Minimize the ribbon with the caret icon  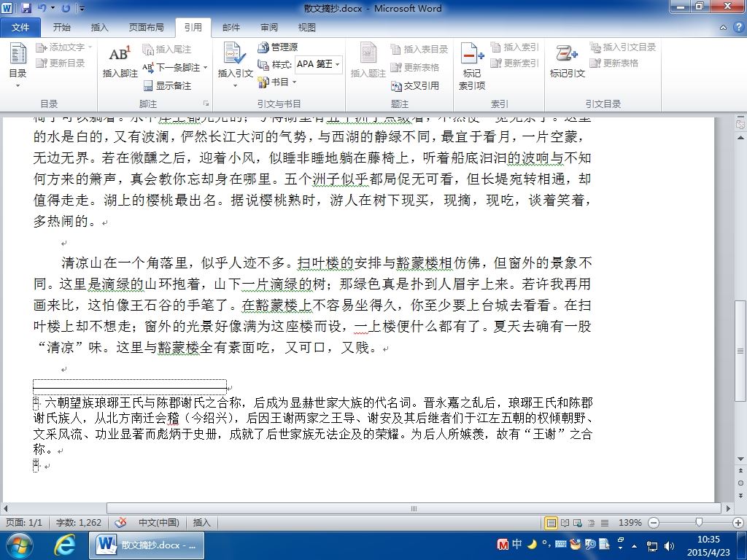click(x=723, y=28)
